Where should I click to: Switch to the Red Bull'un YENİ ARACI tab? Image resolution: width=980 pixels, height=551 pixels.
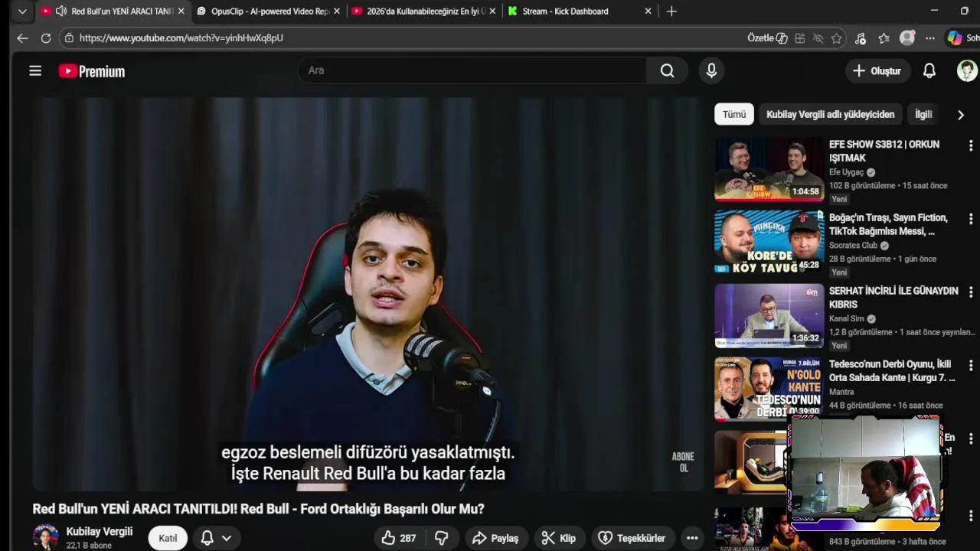tap(113, 11)
